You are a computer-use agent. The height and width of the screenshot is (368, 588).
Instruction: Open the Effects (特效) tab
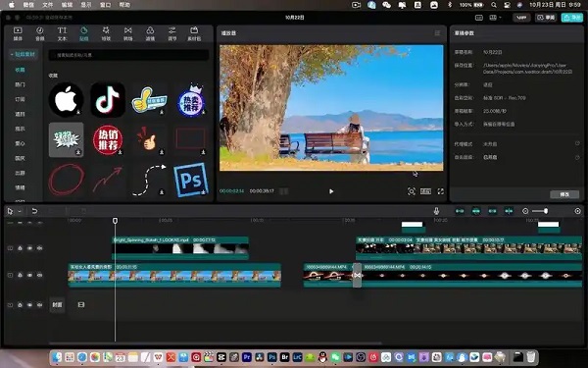pos(106,33)
